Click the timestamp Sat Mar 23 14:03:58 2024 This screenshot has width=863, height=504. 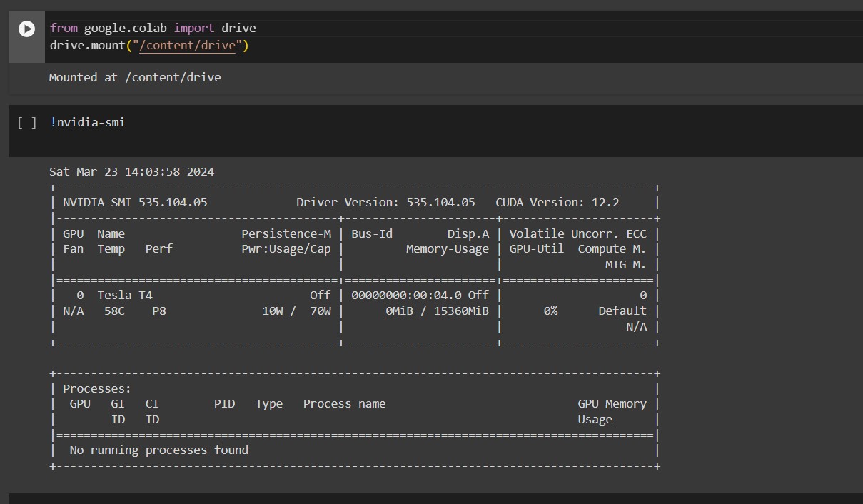coord(131,171)
